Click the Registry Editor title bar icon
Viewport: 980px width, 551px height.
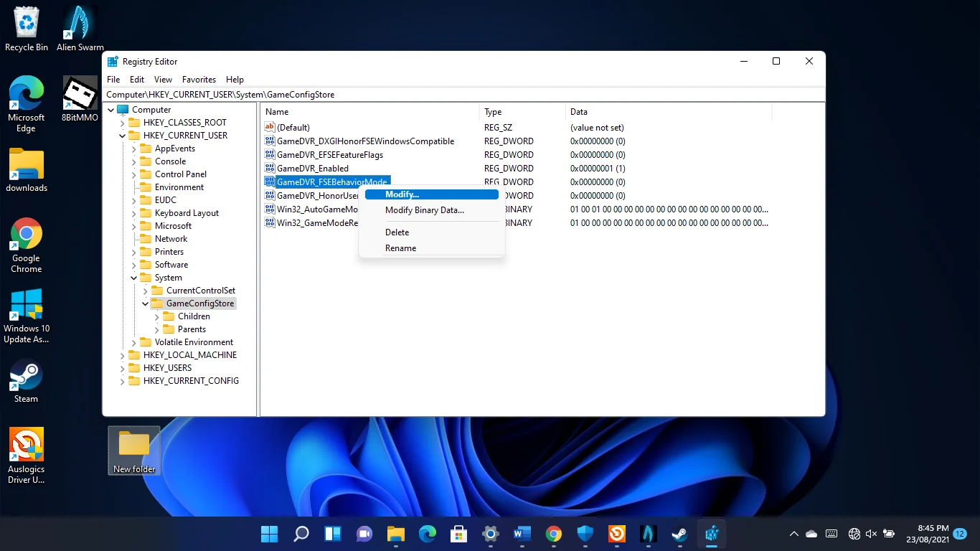(113, 62)
